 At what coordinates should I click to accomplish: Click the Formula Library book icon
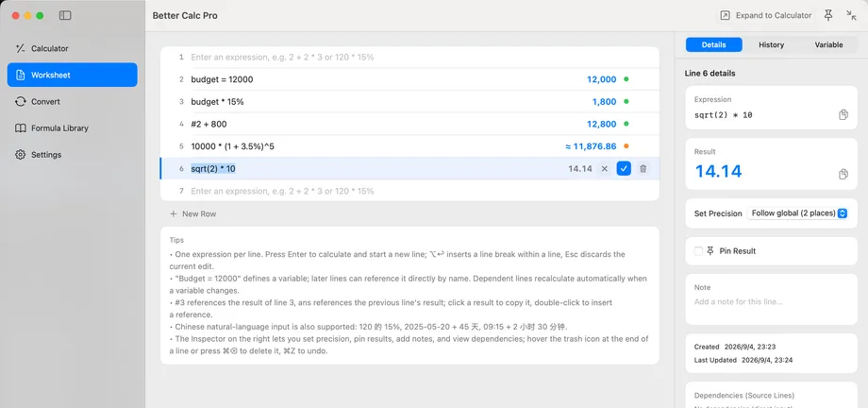(x=21, y=128)
